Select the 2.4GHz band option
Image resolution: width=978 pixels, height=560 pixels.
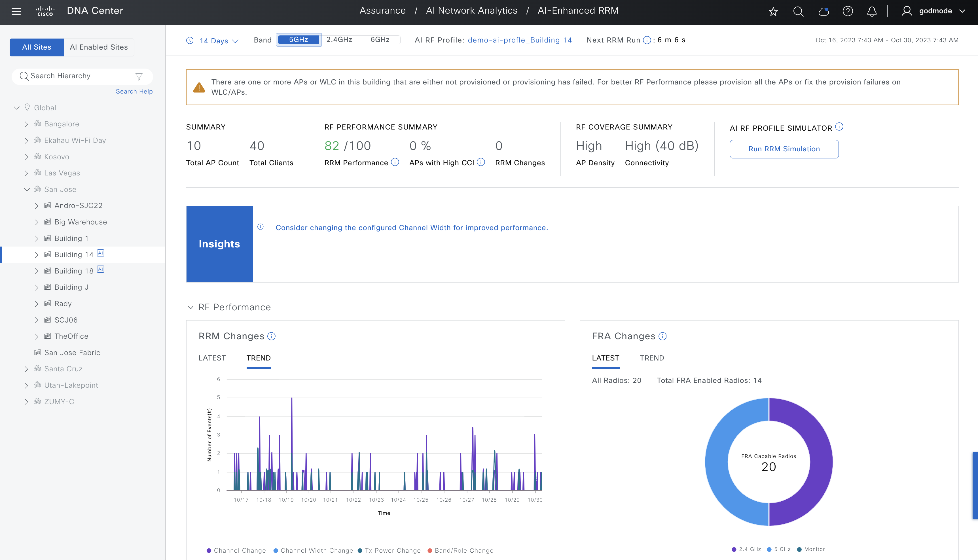339,40
